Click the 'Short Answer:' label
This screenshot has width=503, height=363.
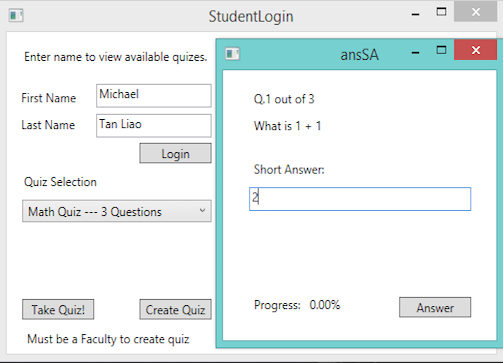click(x=289, y=169)
